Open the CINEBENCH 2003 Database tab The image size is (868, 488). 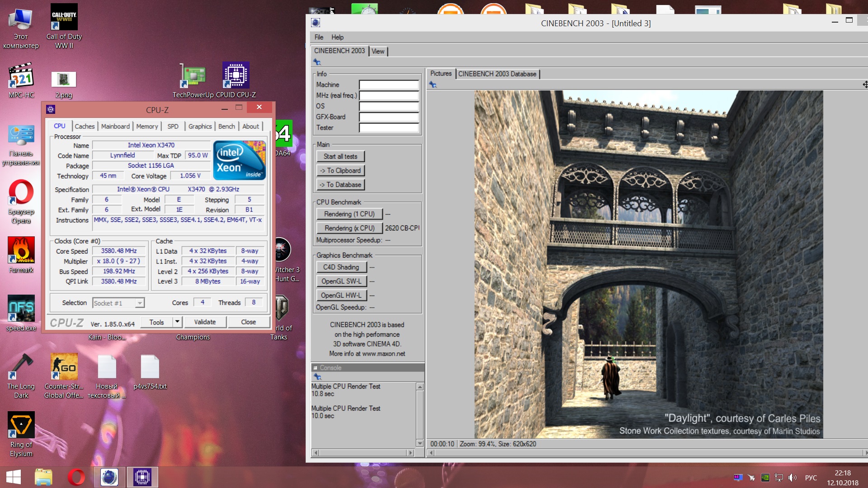coord(497,74)
